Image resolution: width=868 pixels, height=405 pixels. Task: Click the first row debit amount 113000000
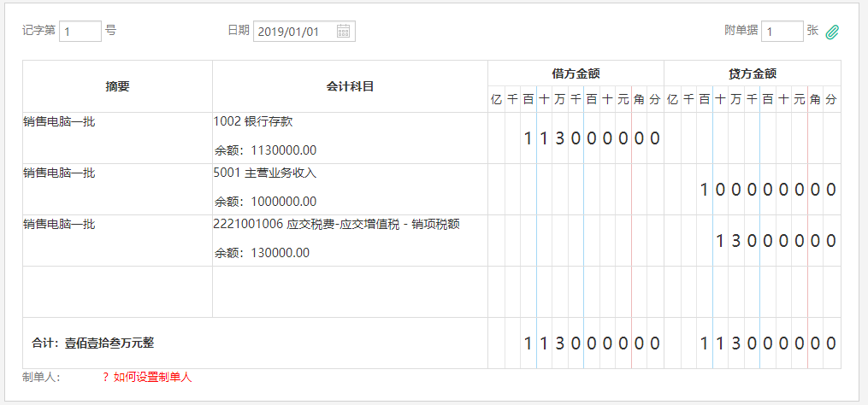click(x=591, y=138)
